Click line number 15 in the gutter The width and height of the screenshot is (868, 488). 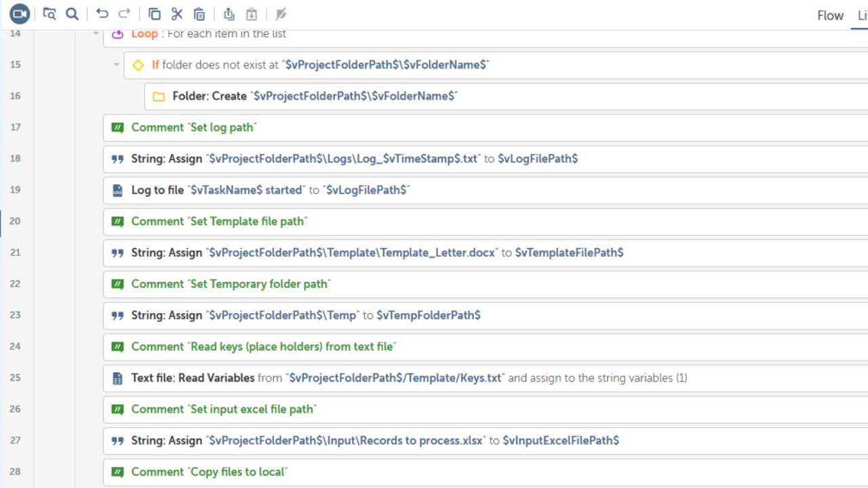pyautogui.click(x=16, y=64)
